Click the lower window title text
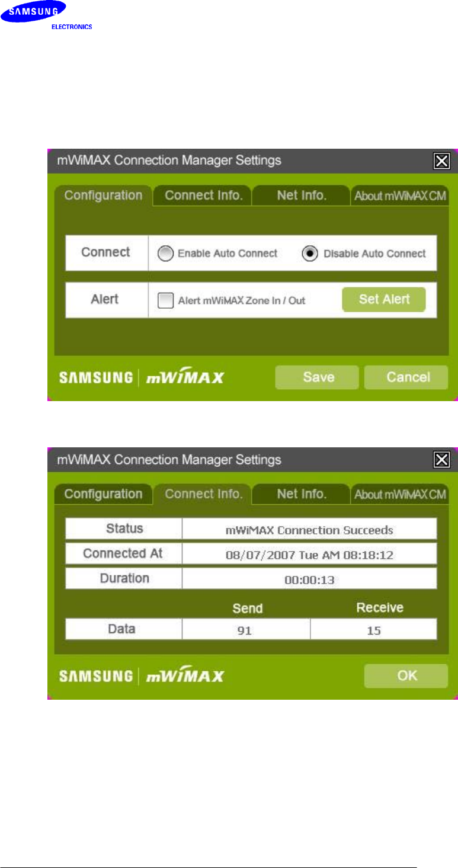 point(169,459)
